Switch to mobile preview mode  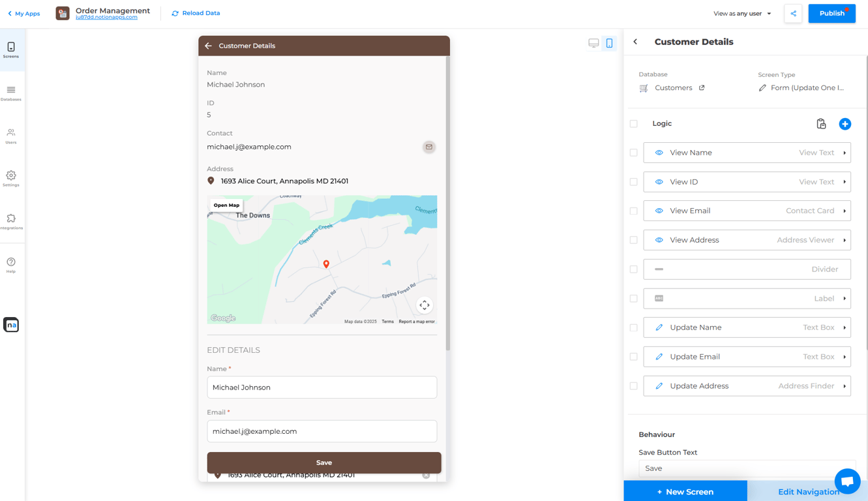[609, 43]
